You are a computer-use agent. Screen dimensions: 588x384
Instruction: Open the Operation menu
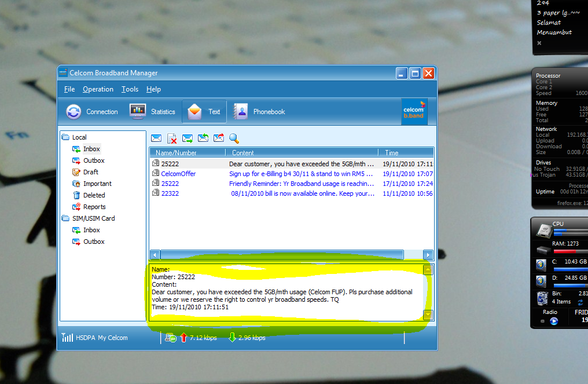pyautogui.click(x=98, y=89)
